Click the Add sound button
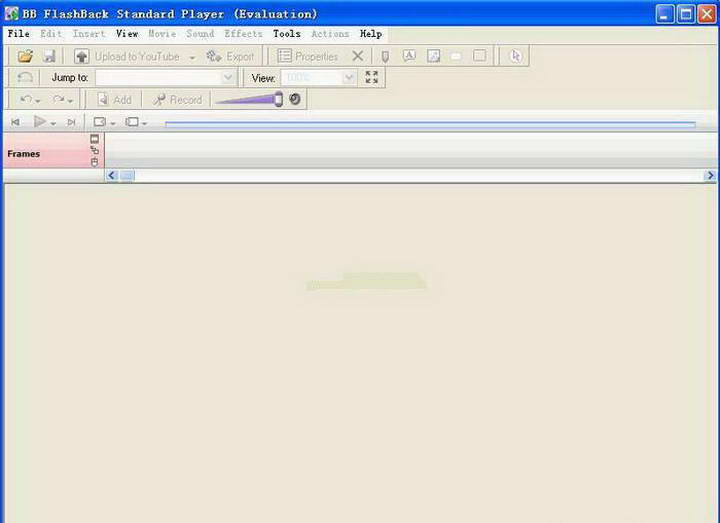 [114, 100]
